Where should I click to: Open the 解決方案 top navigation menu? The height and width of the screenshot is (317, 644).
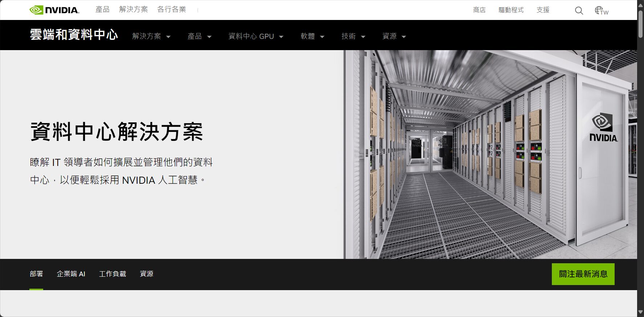(134, 9)
